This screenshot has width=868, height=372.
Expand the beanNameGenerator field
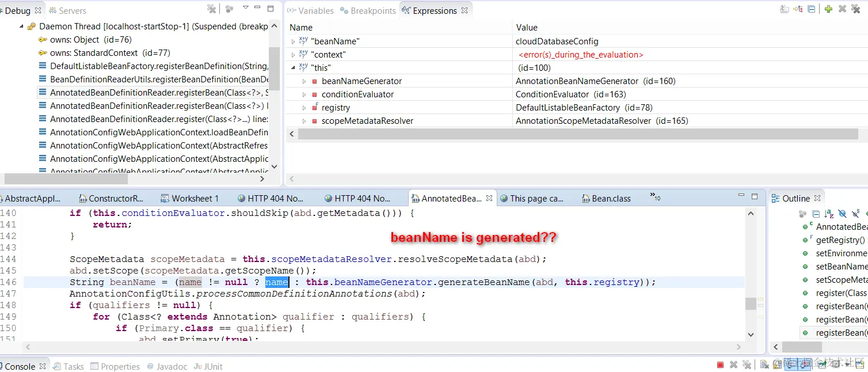coord(304,81)
